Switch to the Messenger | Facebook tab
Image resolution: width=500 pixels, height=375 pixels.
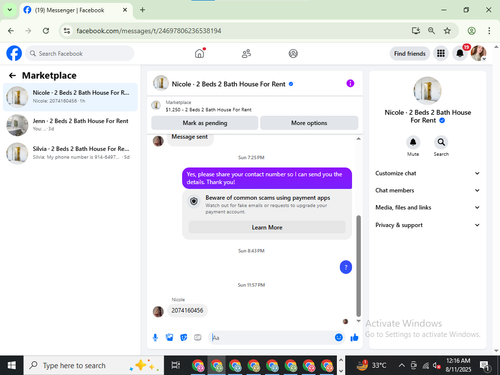tap(75, 10)
